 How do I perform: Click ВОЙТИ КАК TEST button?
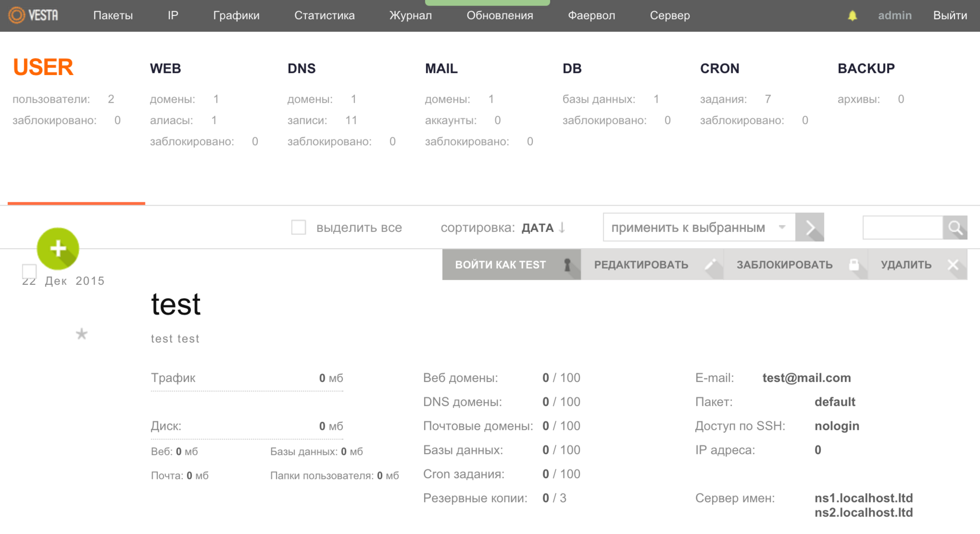511,264
